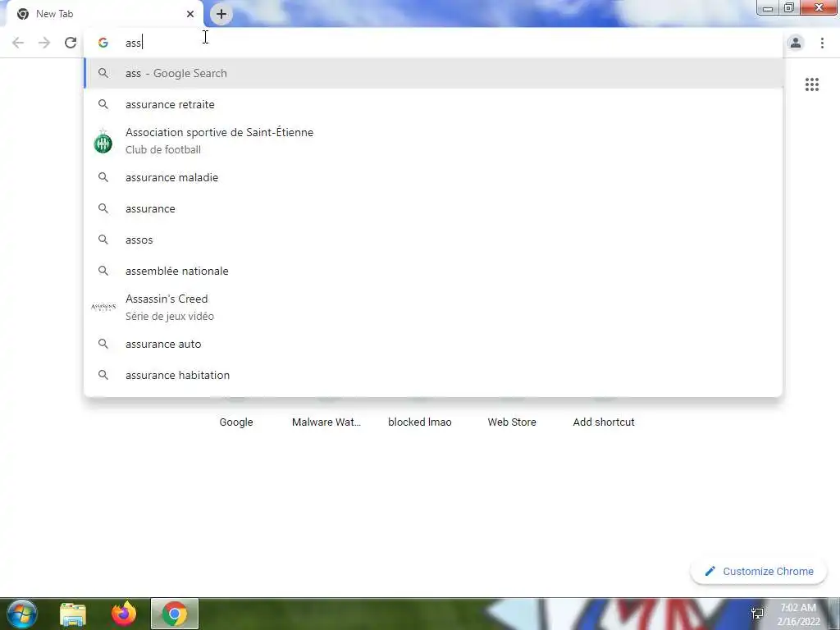The image size is (840, 630).
Task: Close the New Tab tab
Action: (190, 14)
